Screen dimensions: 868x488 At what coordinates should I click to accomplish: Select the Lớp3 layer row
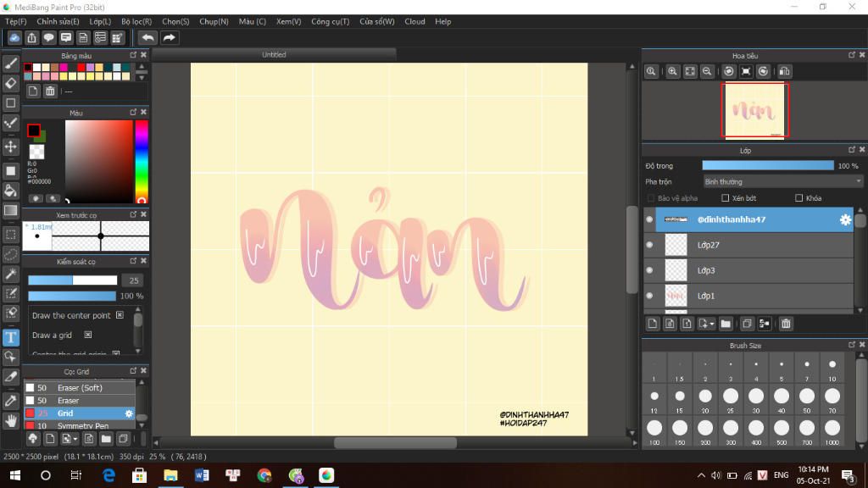tap(754, 270)
